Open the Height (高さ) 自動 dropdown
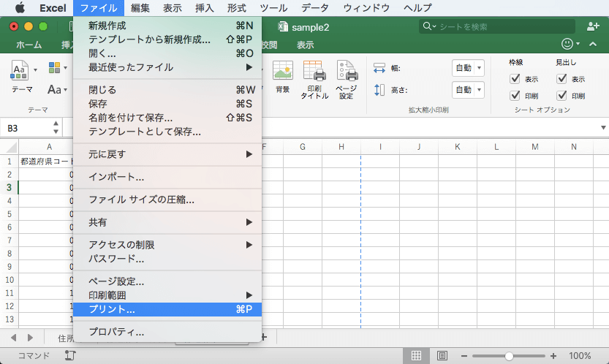 [x=468, y=90]
